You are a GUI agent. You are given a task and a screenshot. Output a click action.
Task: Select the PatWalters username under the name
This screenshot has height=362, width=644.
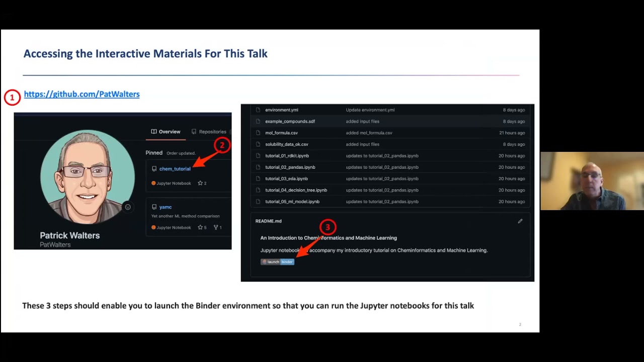coord(55,245)
